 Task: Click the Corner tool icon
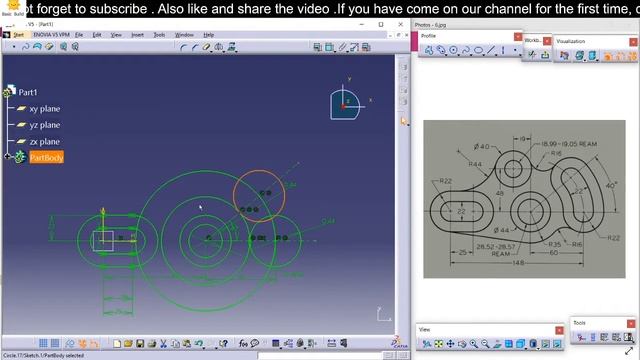coord(183,47)
